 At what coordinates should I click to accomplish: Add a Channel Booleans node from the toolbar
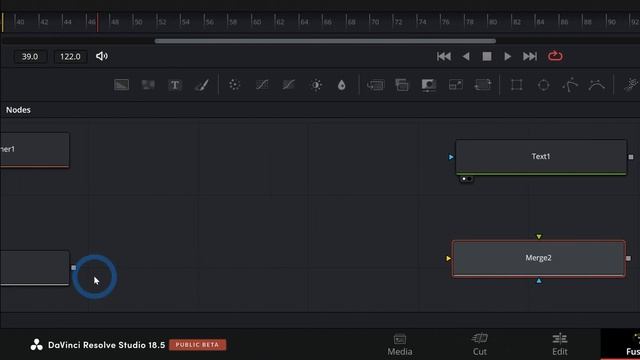pyautogui.click(x=402, y=85)
